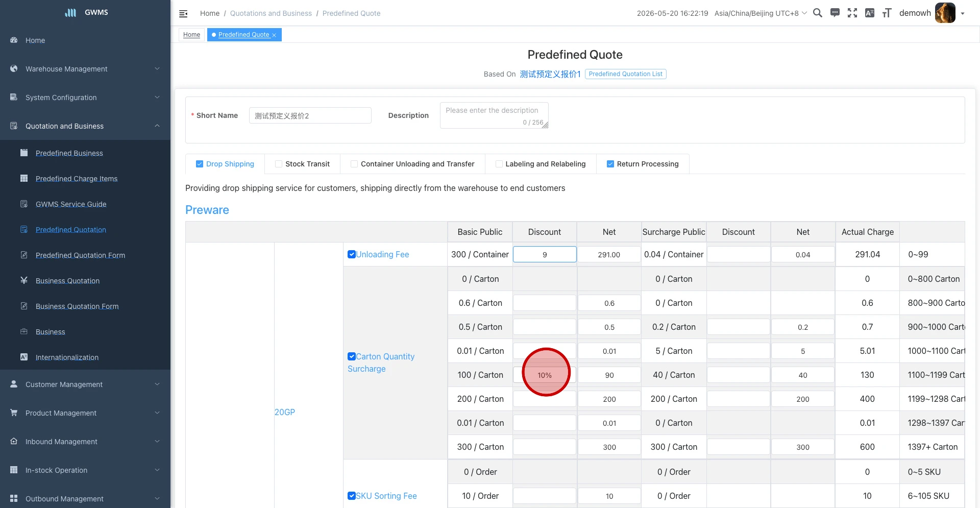Switch to the Home page tab
The image size is (980, 508).
(191, 35)
